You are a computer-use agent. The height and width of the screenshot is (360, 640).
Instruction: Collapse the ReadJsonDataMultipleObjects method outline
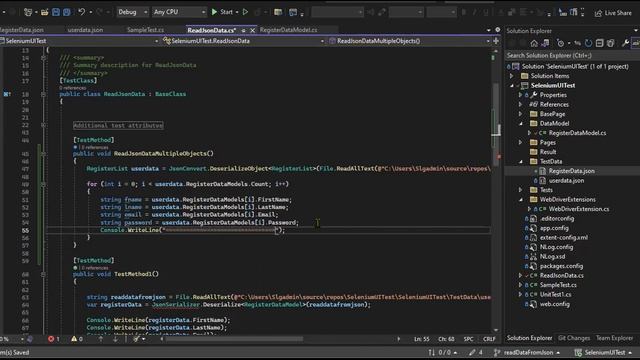(43, 154)
